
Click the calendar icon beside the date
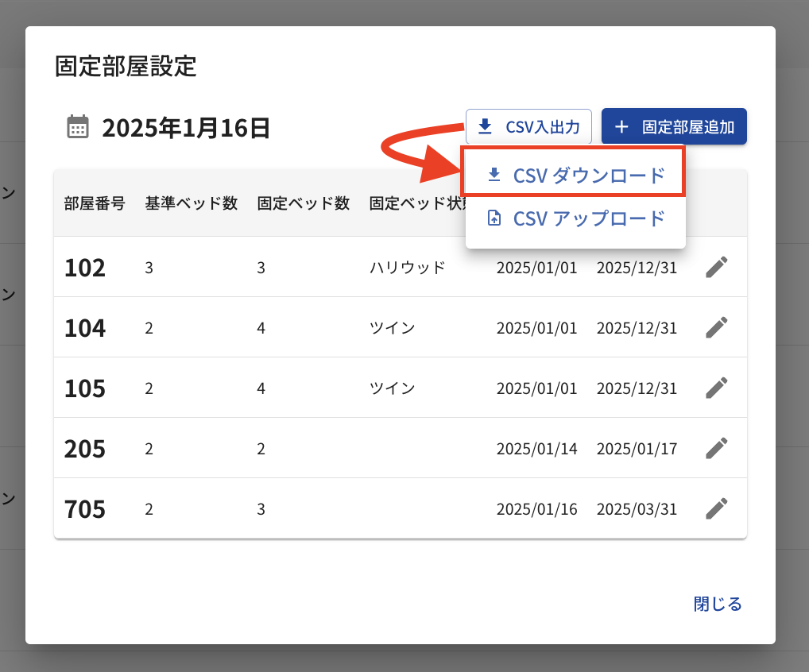click(x=78, y=127)
